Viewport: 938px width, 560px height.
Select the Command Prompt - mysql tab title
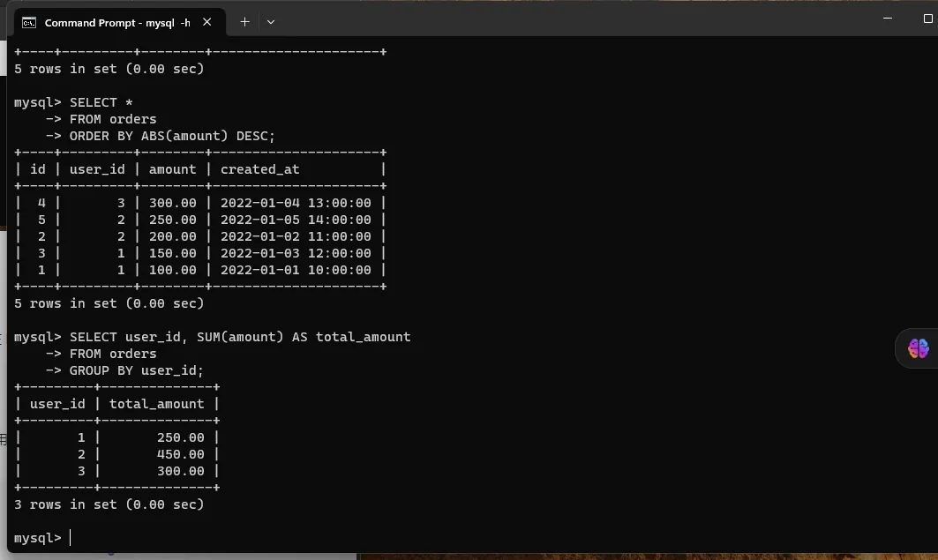(116, 22)
